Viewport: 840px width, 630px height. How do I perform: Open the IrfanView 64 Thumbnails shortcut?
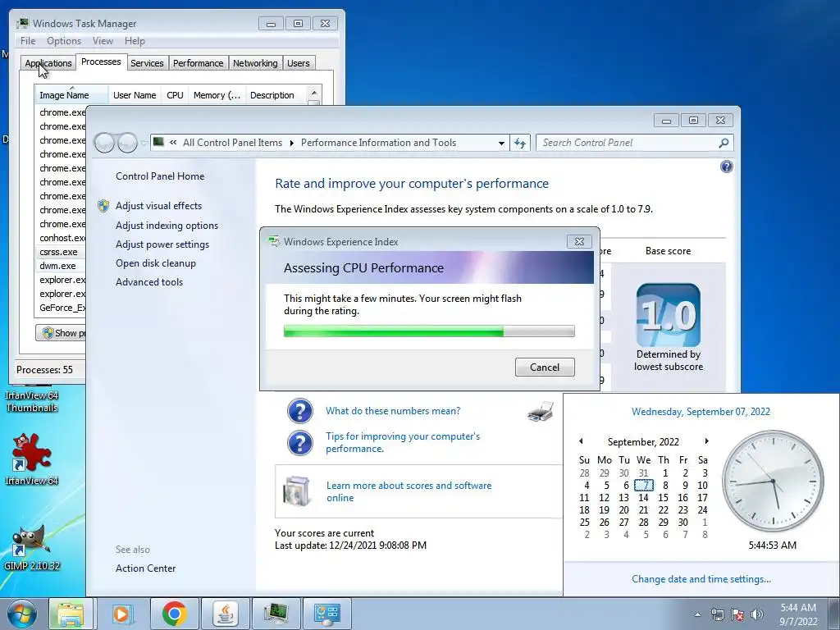31,400
